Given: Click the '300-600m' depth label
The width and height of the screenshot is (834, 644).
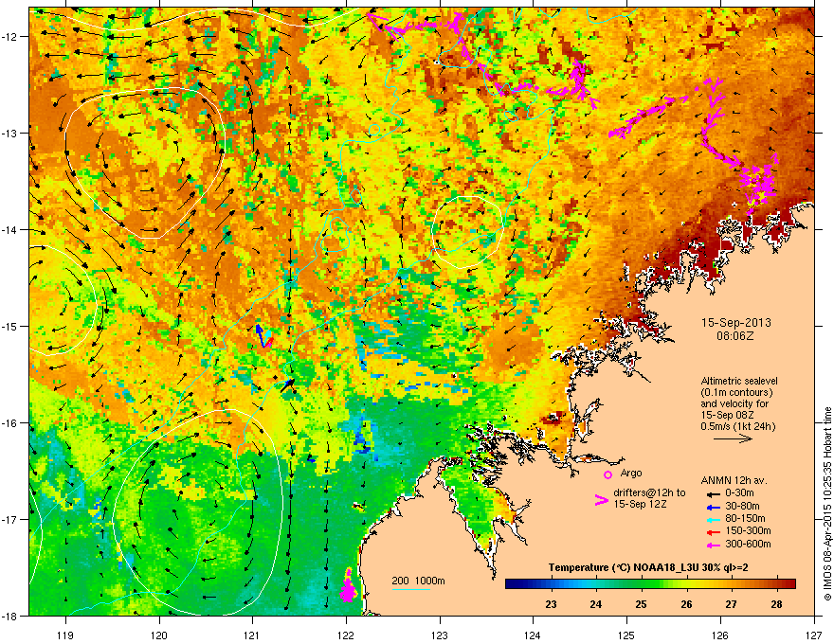Looking at the screenshot, I should tap(748, 544).
